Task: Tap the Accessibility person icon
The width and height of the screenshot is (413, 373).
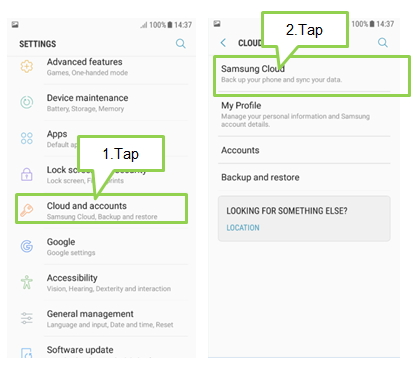Action: point(27,282)
